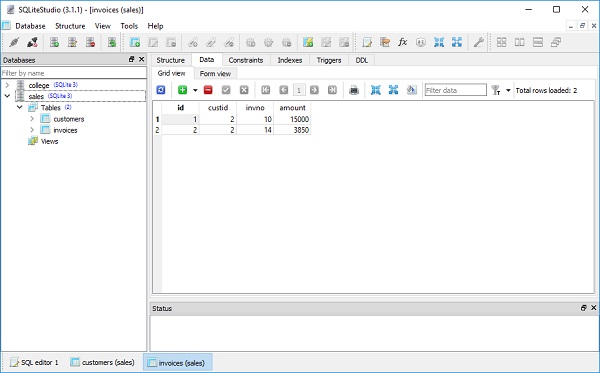Click the populate table icon

[x=411, y=90]
